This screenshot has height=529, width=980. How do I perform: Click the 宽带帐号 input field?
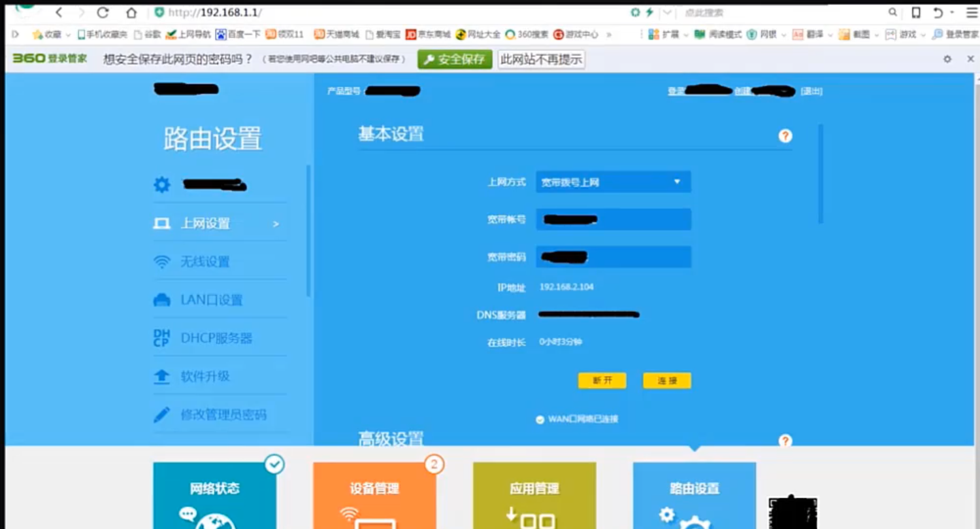point(613,220)
